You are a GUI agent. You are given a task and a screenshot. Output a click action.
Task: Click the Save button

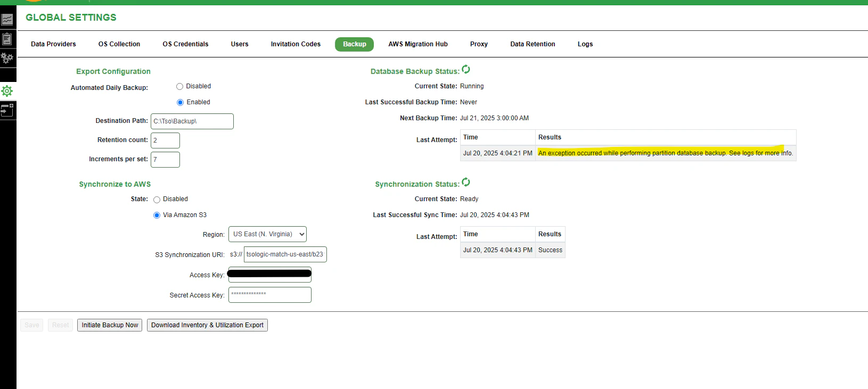[x=32, y=325]
